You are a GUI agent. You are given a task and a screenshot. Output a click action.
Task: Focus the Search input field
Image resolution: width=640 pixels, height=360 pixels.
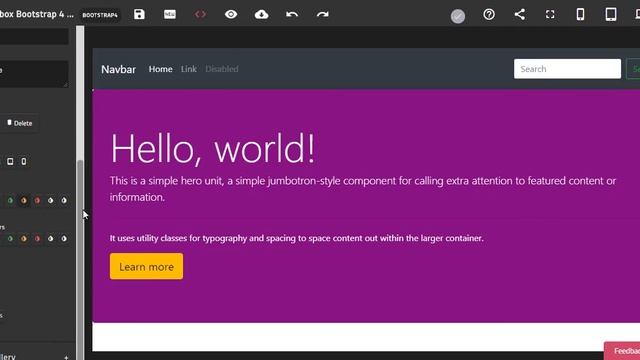click(x=567, y=69)
